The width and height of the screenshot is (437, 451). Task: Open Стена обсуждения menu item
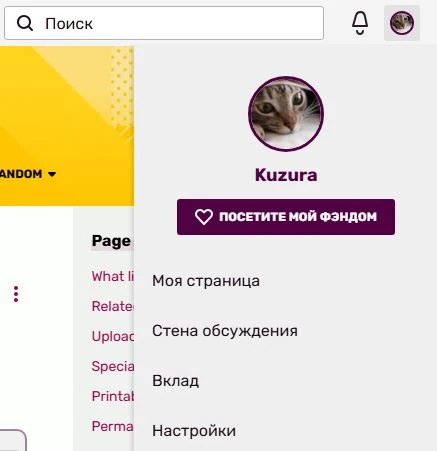click(x=225, y=331)
